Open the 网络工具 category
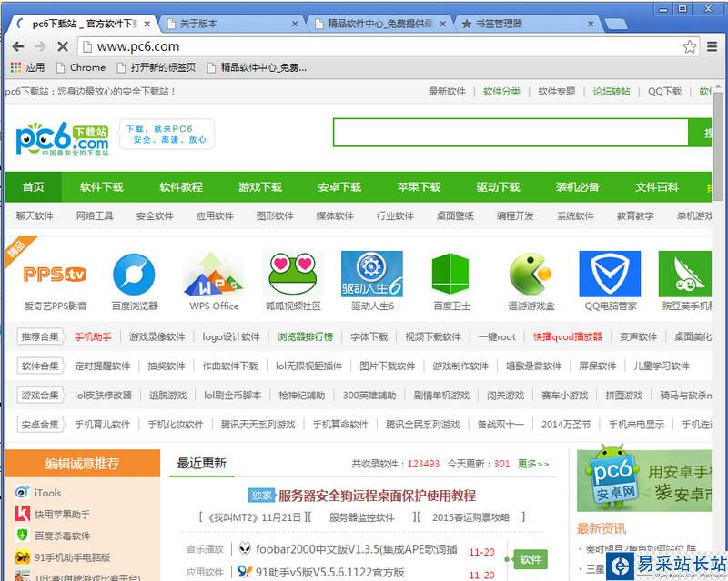728x581 pixels. pos(95,215)
